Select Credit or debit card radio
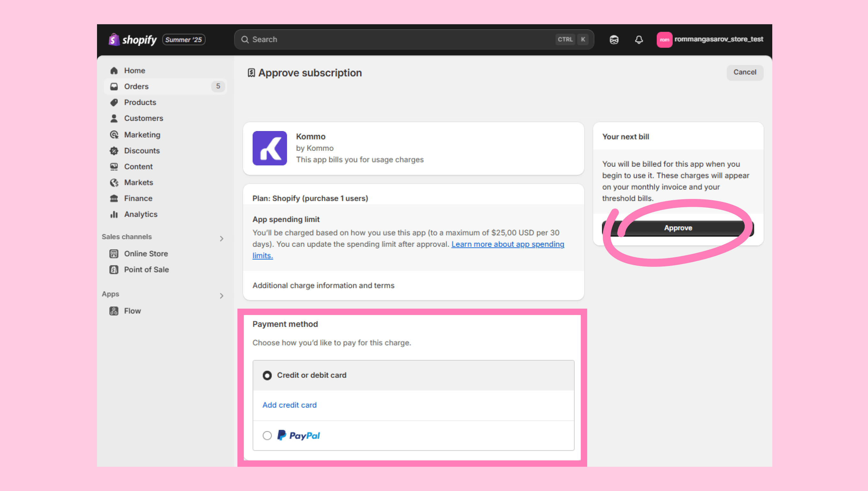The width and height of the screenshot is (868, 491). pyautogui.click(x=267, y=375)
